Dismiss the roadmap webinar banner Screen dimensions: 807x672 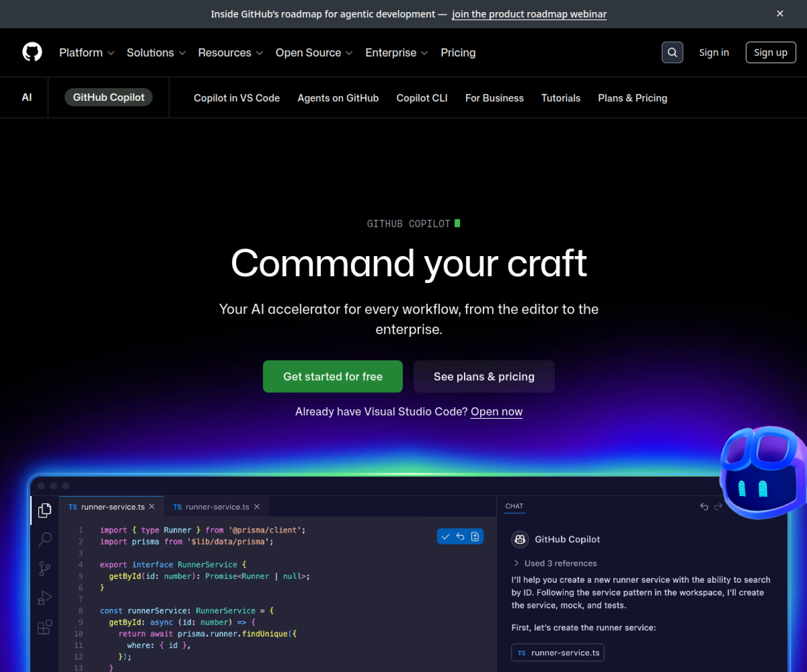click(x=780, y=14)
